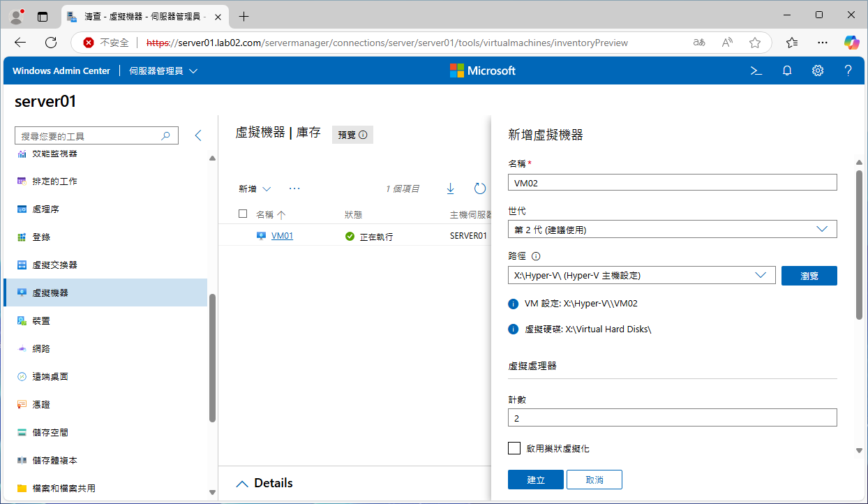
Task: Sort by the 名稱 column header
Action: (271, 215)
